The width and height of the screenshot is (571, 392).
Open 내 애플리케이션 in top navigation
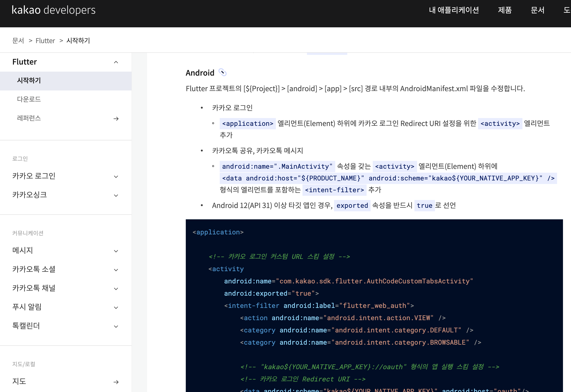[454, 10]
